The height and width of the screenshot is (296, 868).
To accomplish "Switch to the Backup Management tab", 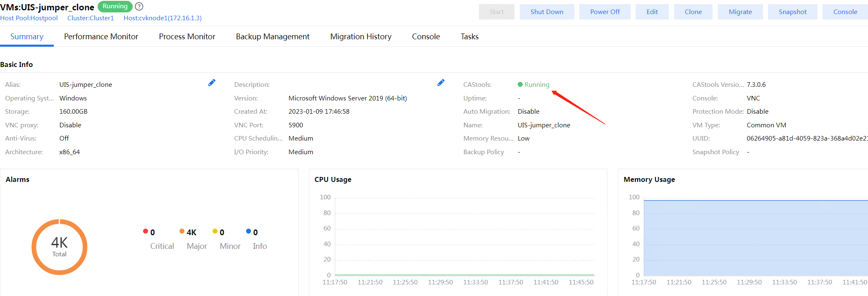I will [x=273, y=37].
